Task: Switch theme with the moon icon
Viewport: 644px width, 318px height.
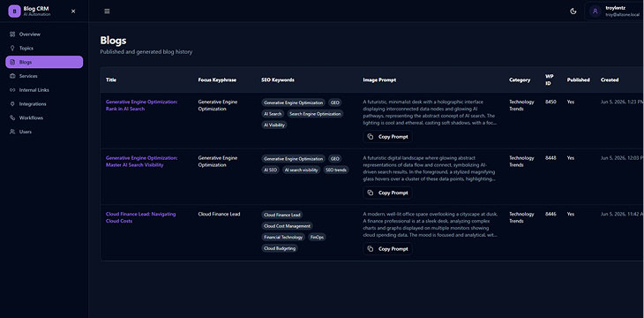Action: [x=573, y=11]
